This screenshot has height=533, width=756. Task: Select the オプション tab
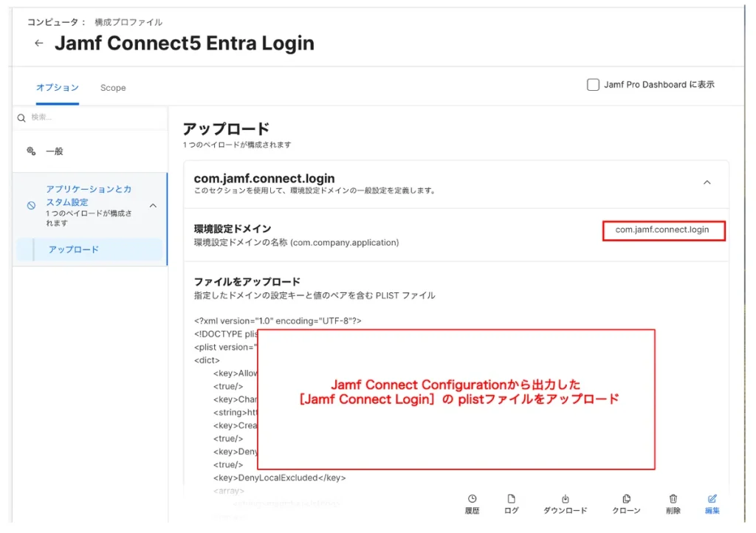coord(58,88)
